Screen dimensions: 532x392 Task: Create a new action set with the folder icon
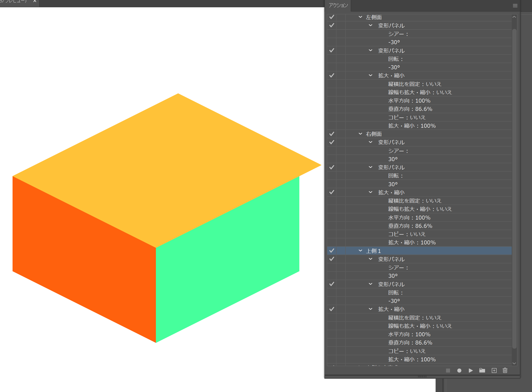[482, 371]
